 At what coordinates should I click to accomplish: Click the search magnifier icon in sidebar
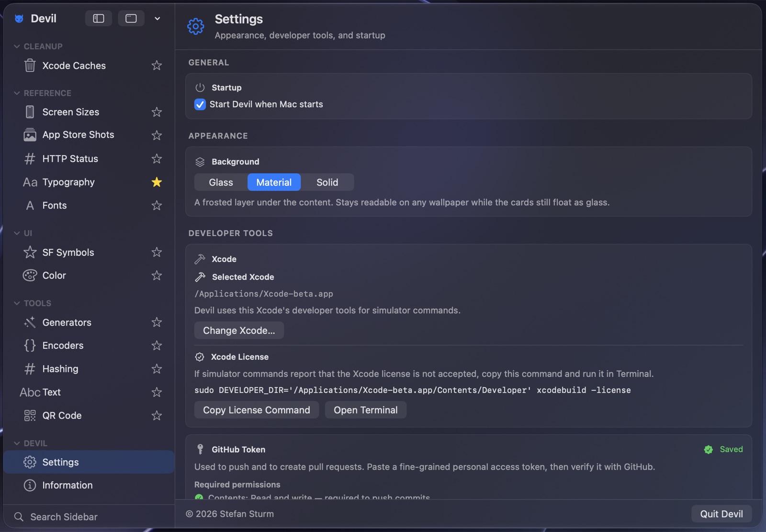coord(19,517)
